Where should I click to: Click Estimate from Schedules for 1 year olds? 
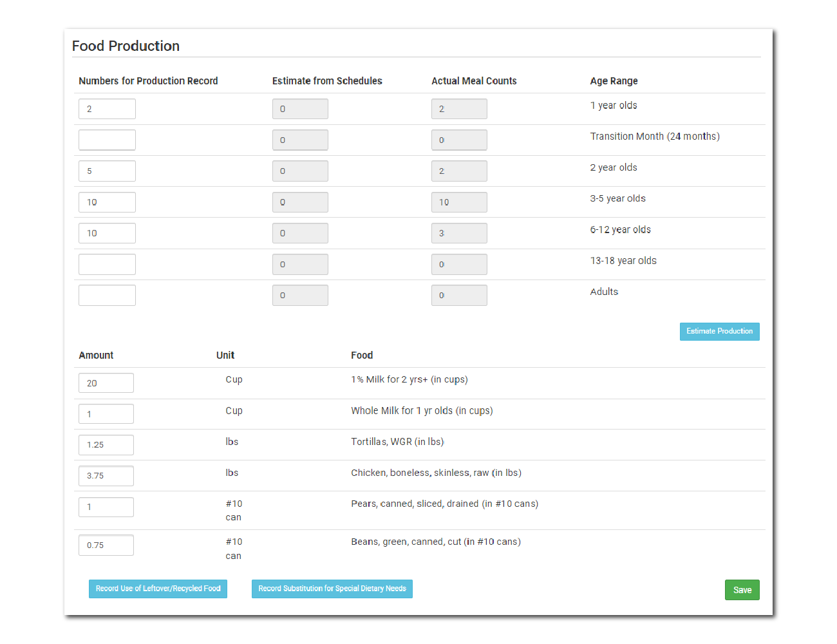coord(300,109)
